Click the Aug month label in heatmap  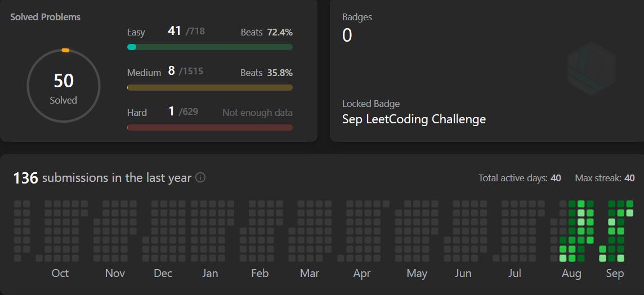[x=571, y=274]
